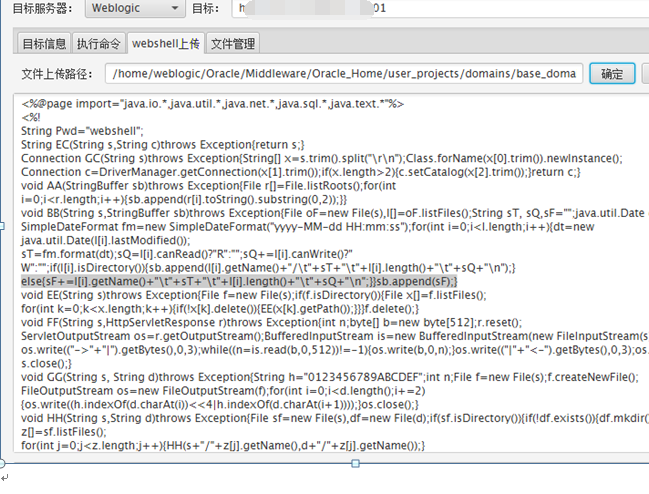Switch to the 执行命令 tab
Viewport: 649px width, 494px height.
(99, 43)
